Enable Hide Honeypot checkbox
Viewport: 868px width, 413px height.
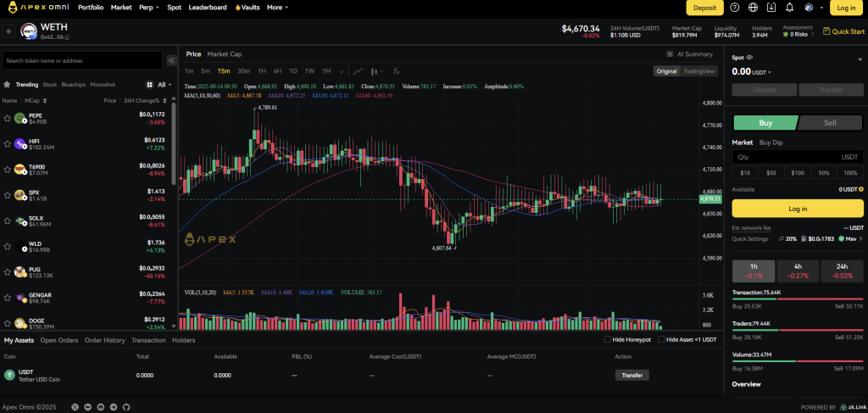[x=607, y=339]
